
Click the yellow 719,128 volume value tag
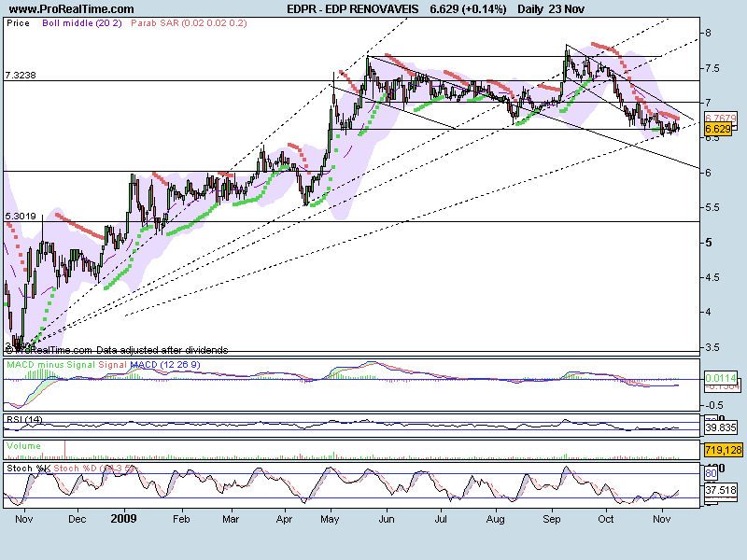(x=723, y=450)
